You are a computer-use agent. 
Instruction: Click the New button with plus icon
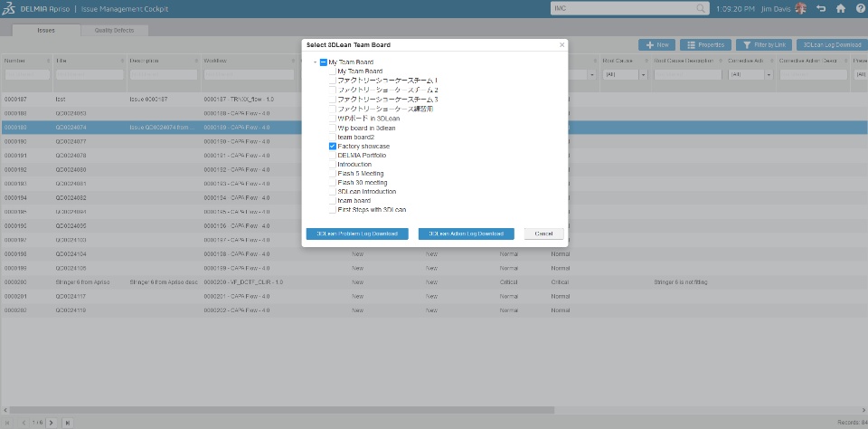[x=656, y=45]
